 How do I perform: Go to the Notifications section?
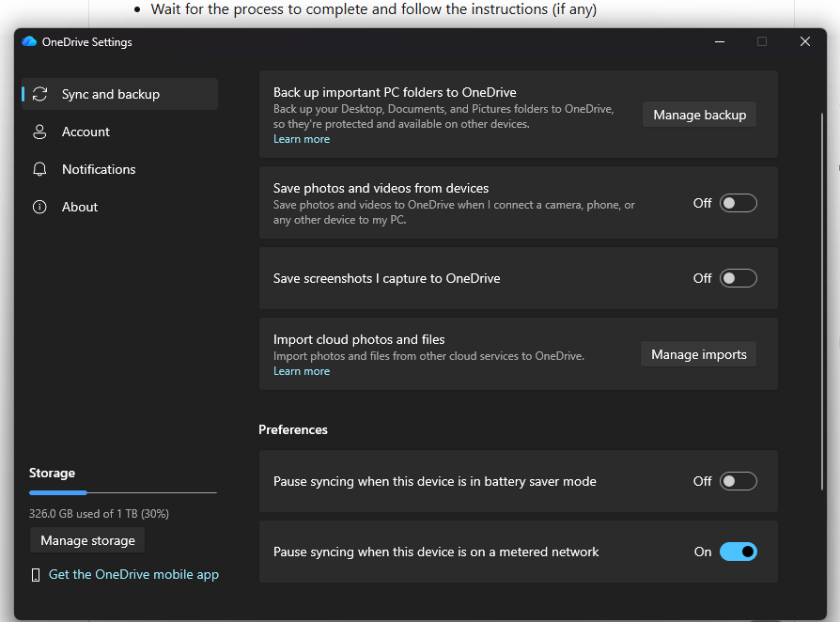coord(119,169)
